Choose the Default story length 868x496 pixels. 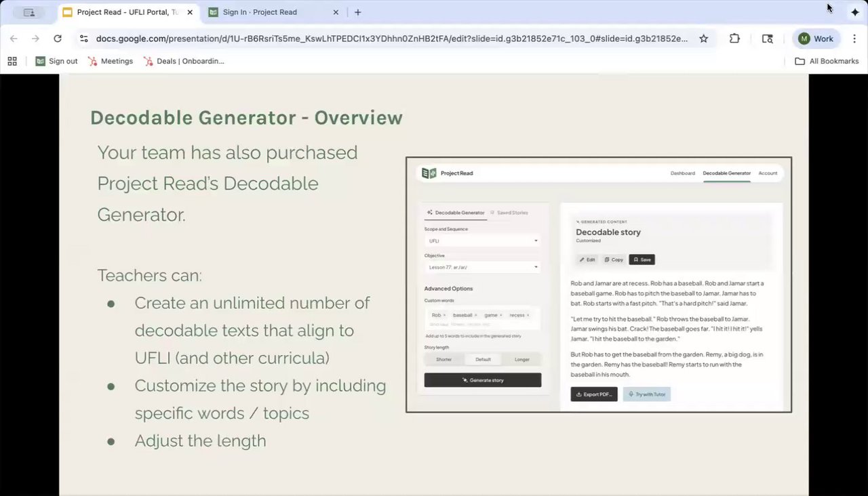pyautogui.click(x=483, y=359)
